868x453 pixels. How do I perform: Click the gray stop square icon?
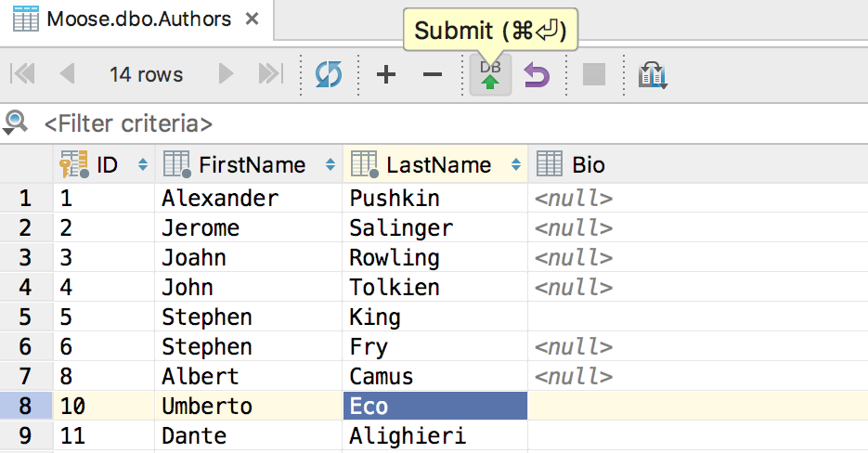tap(594, 74)
